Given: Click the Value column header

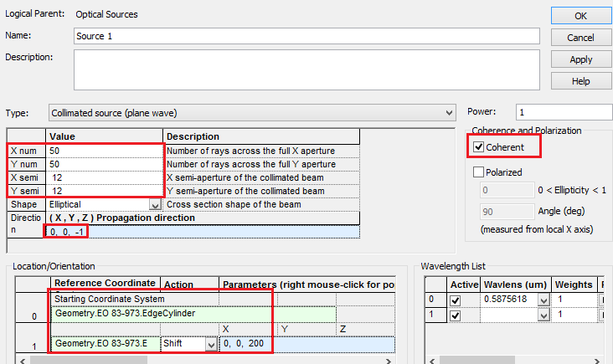Looking at the screenshot, I should (104, 136).
